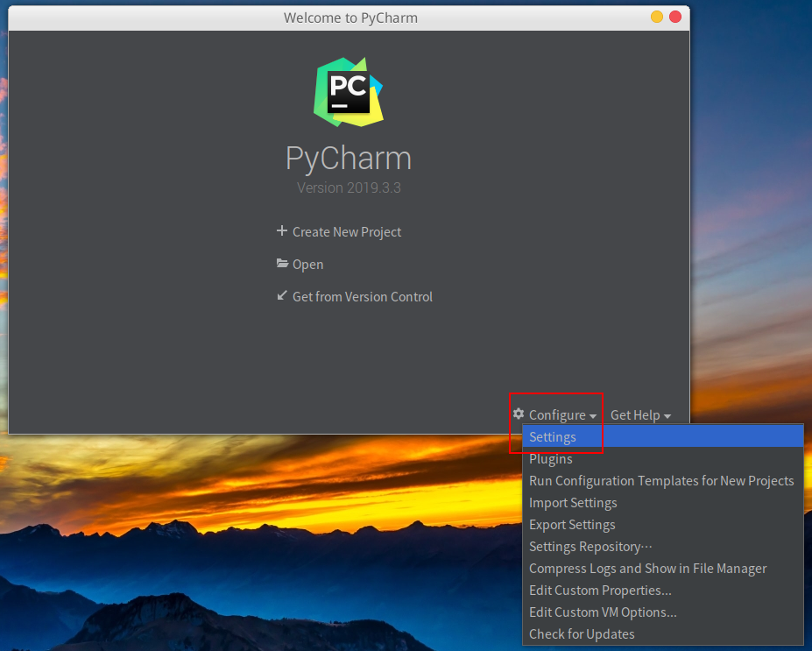812x651 pixels.
Task: Open Edit Custom VM Options entry
Action: tap(663, 612)
